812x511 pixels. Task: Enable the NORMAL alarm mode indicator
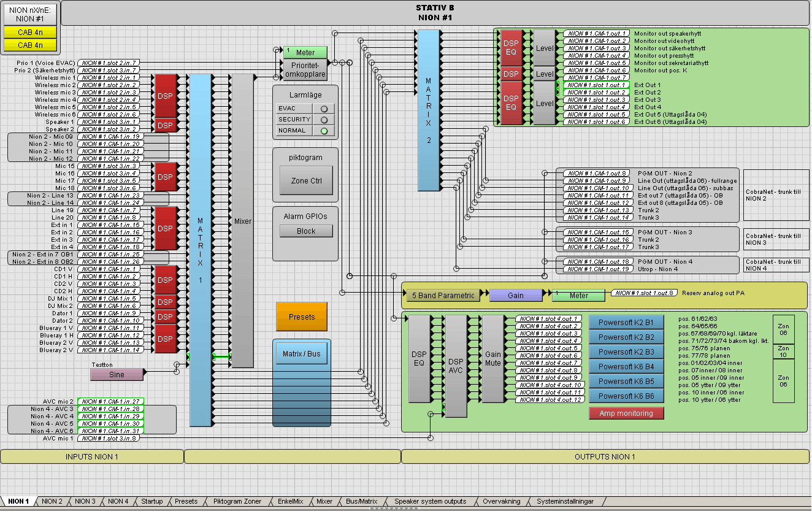coord(324,131)
